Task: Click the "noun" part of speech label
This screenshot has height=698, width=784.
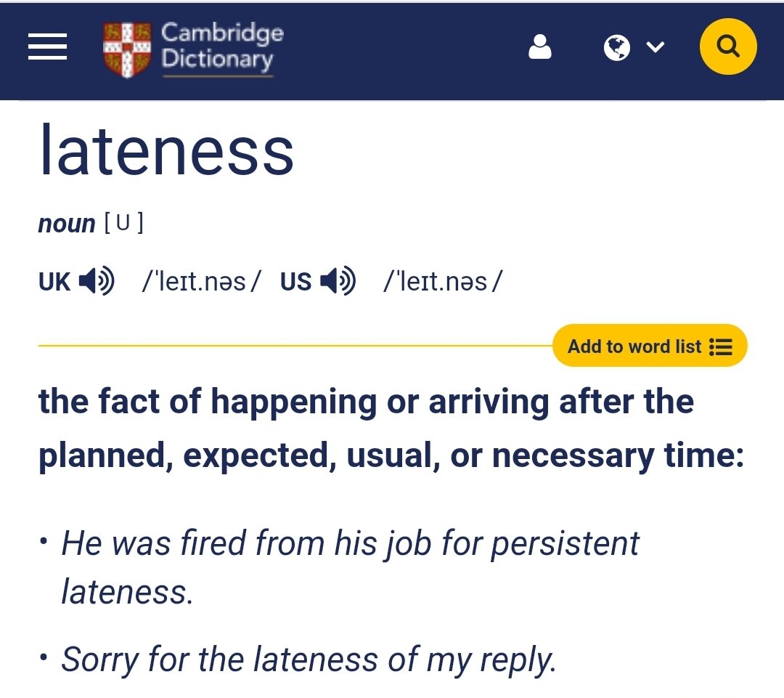Action: pyautogui.click(x=67, y=224)
